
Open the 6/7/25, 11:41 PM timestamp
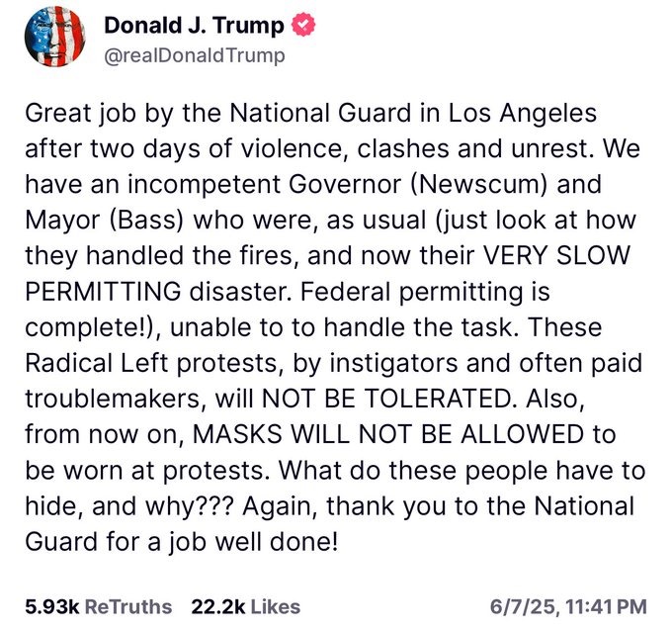coord(568,607)
